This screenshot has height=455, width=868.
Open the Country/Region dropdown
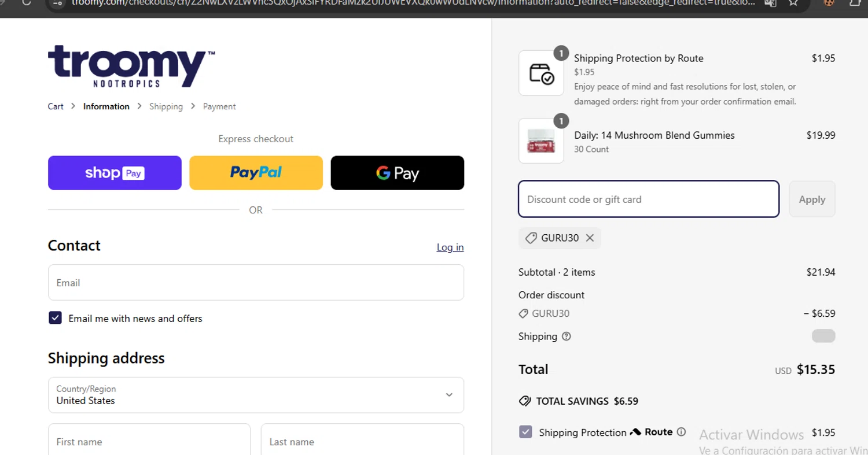(256, 395)
